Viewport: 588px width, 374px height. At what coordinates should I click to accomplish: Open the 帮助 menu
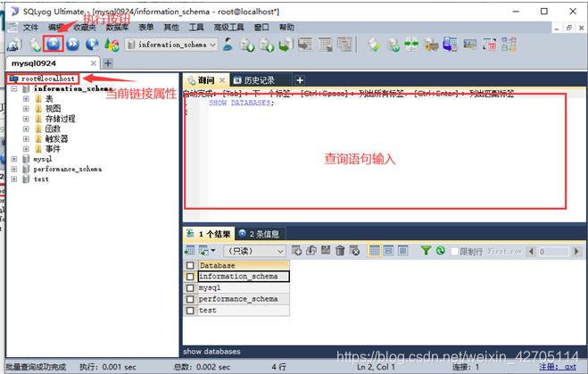(x=286, y=27)
